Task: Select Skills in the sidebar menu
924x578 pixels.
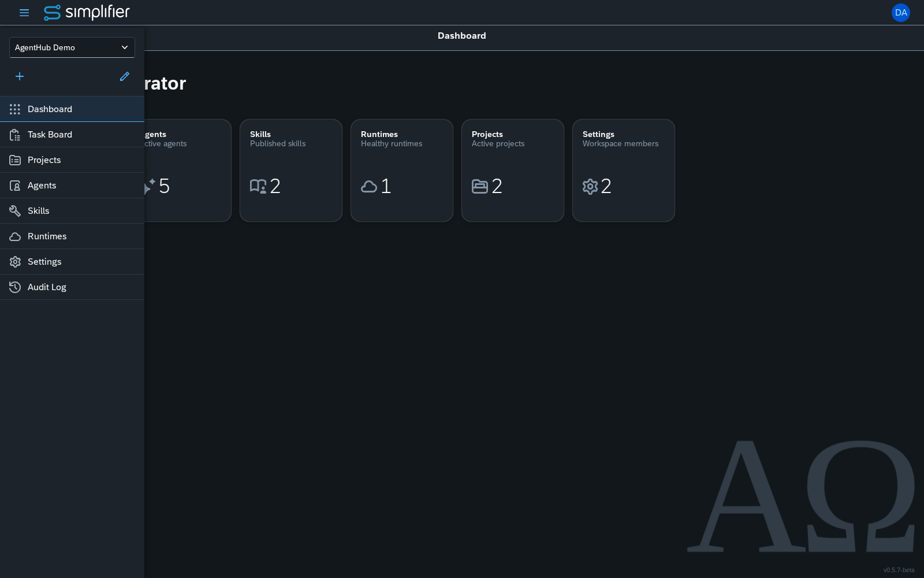Action: pyautogui.click(x=72, y=211)
